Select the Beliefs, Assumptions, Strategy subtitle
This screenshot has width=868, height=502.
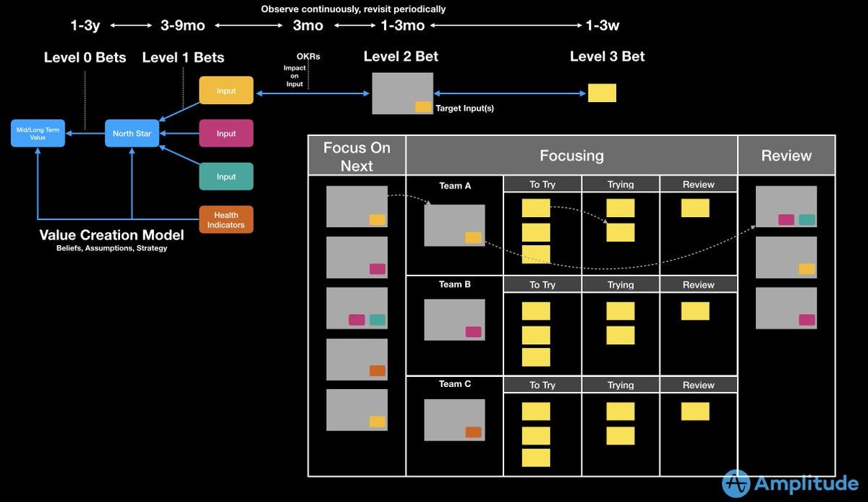(x=111, y=248)
